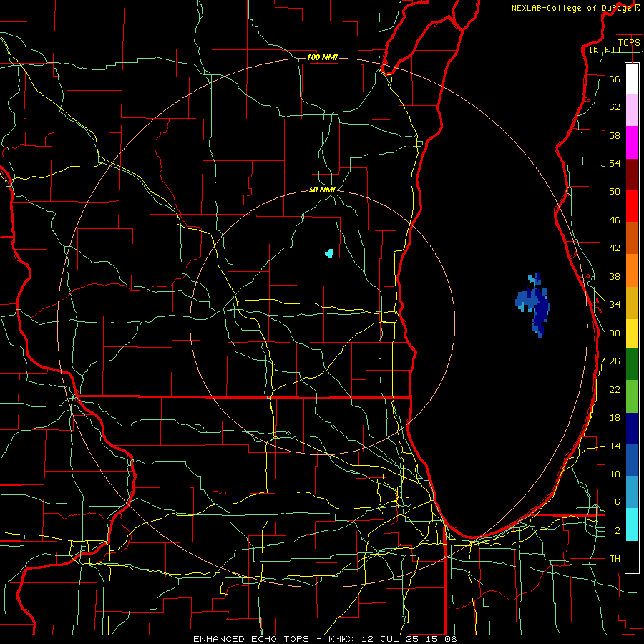The height and width of the screenshot is (644, 644).
Task: Click the legend value '50'
Action: (615, 191)
